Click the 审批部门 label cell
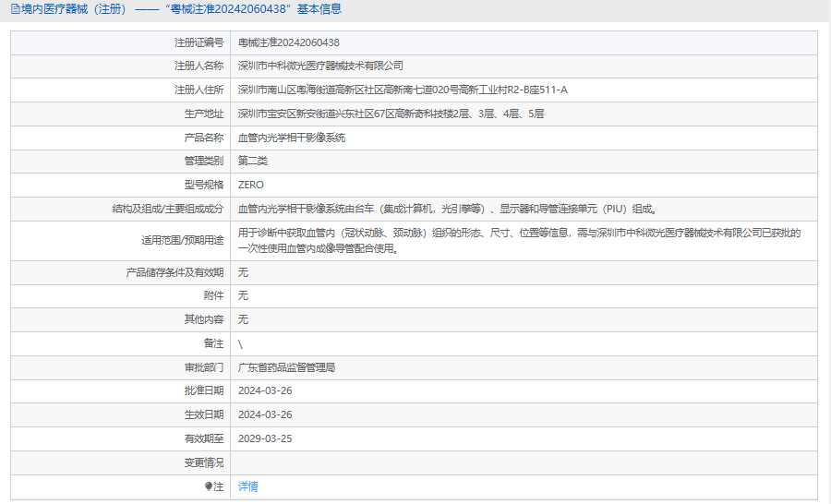The image size is (831, 504). click(x=121, y=367)
